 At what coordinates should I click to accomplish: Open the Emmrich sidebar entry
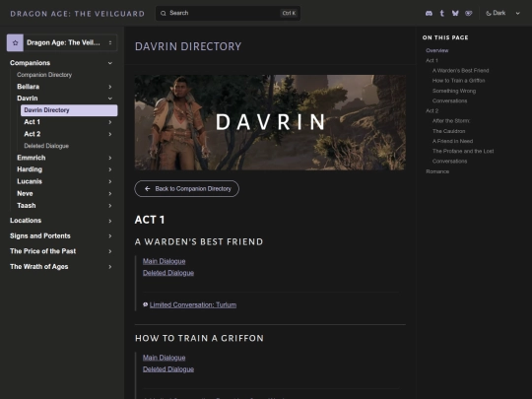tap(32, 158)
